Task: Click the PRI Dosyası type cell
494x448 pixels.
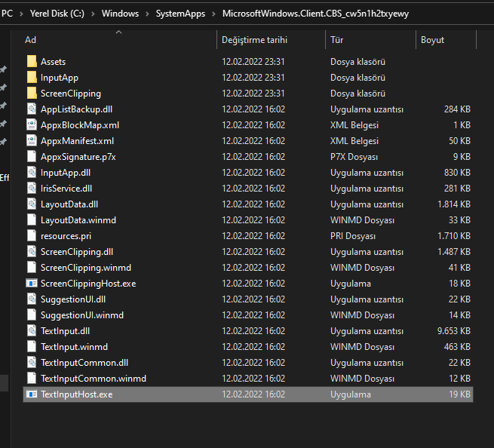Action: coord(353,236)
